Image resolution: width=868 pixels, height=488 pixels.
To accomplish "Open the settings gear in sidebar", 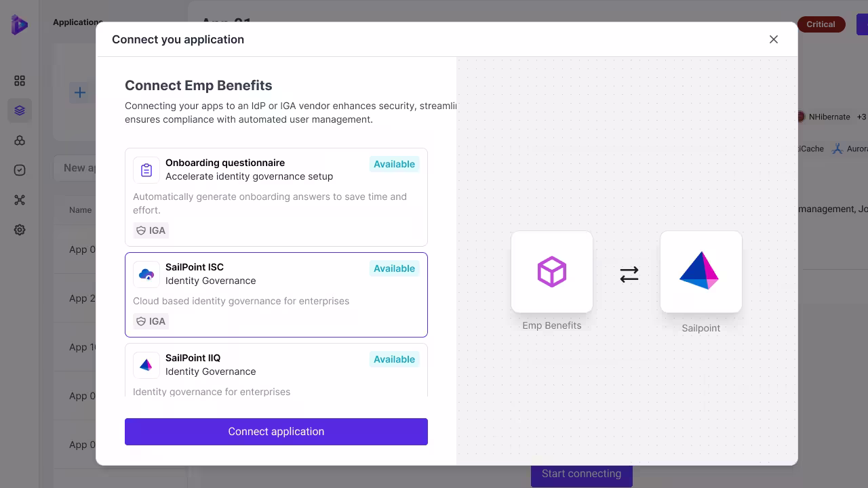I will click(20, 230).
